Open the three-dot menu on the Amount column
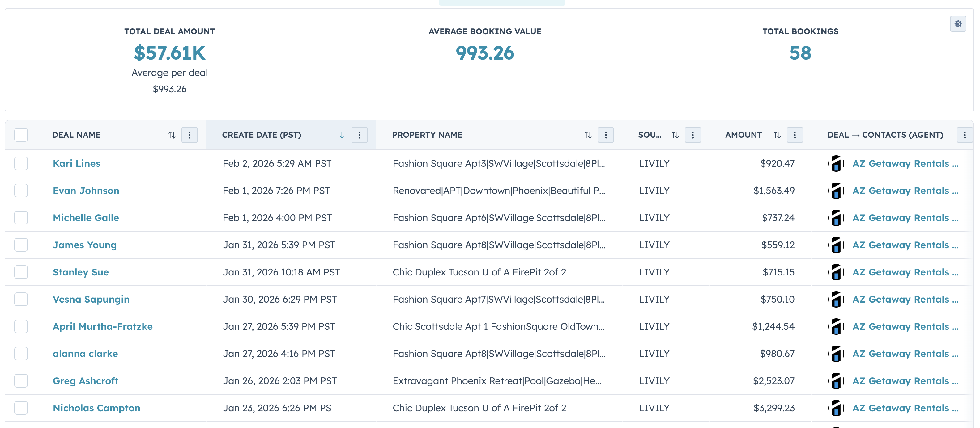This screenshot has width=980, height=428. pos(795,135)
